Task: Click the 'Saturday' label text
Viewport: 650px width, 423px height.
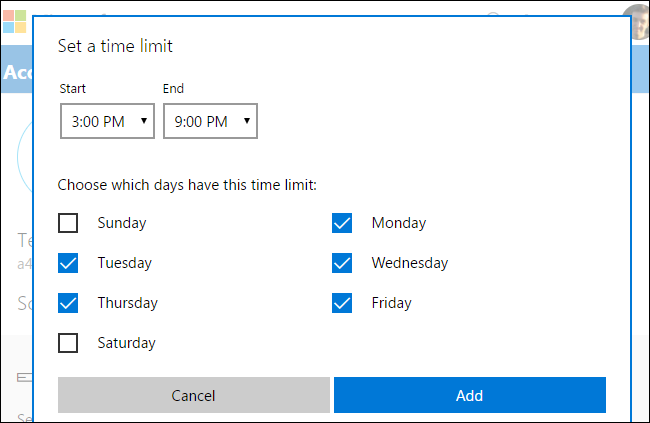Action: click(x=126, y=343)
